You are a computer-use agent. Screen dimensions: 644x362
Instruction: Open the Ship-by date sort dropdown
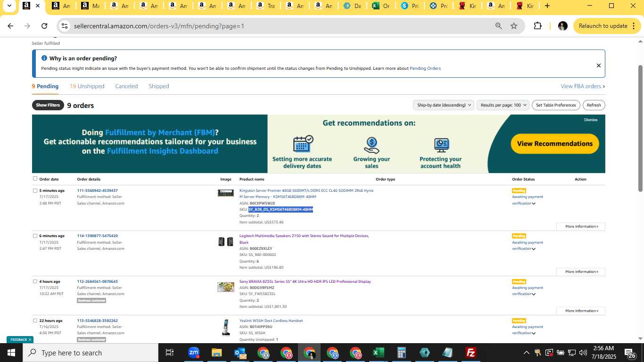tap(443, 105)
